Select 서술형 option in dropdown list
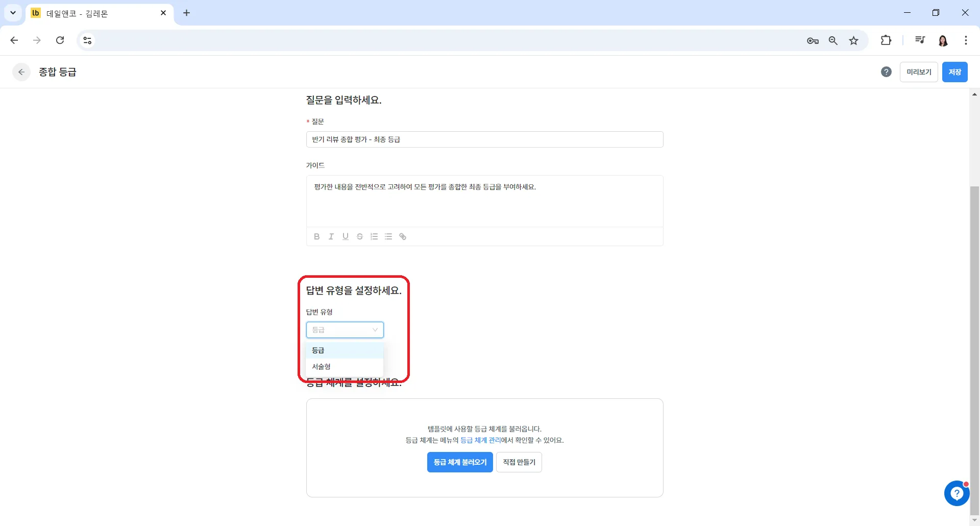 click(x=345, y=367)
